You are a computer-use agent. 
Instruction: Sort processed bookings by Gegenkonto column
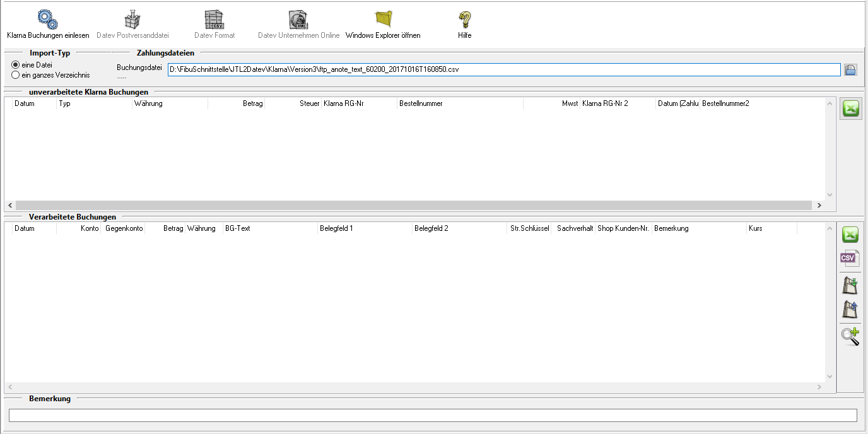point(123,228)
